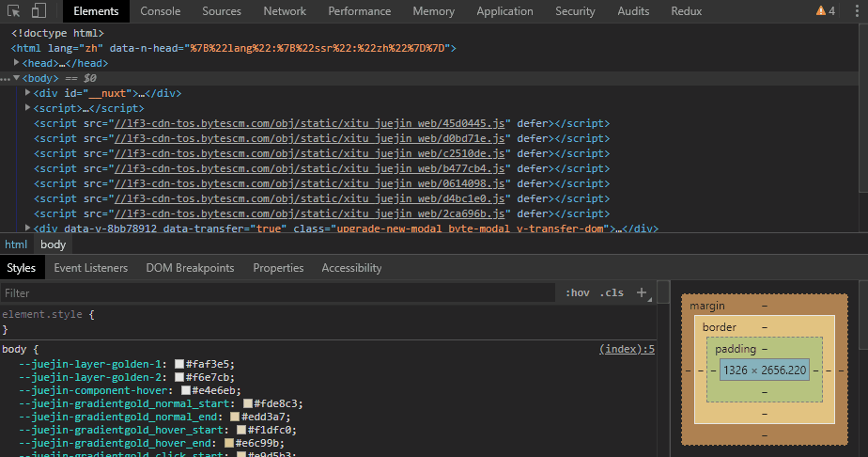868x457 pixels.
Task: Open the d4bc1e0.js script link
Action: 309,198
